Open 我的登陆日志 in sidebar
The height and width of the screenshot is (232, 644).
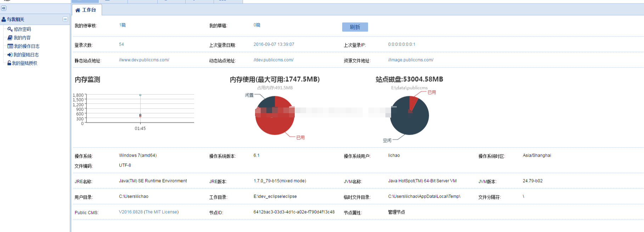pos(26,55)
